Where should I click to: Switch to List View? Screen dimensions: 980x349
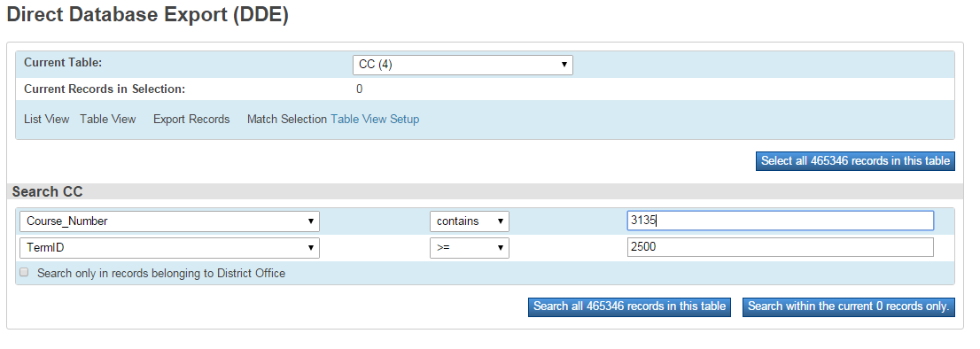[46, 120]
